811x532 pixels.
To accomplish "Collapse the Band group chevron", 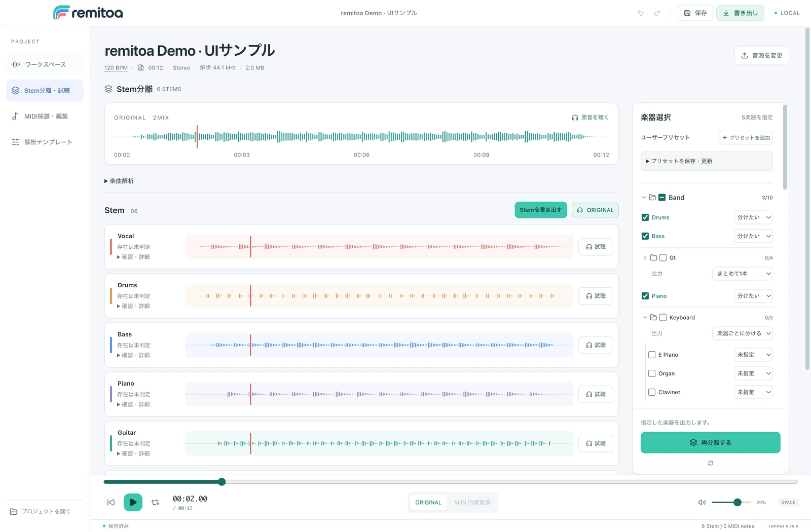I will click(x=644, y=198).
